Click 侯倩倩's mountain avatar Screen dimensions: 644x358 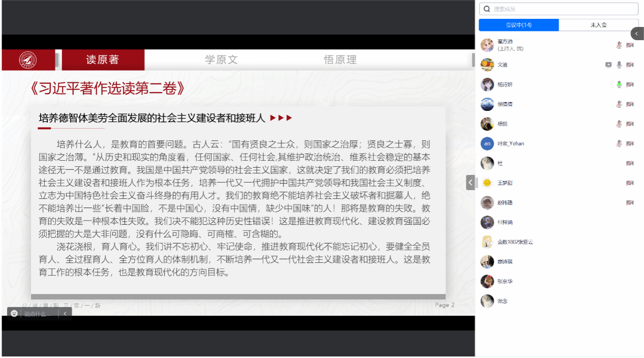487,104
